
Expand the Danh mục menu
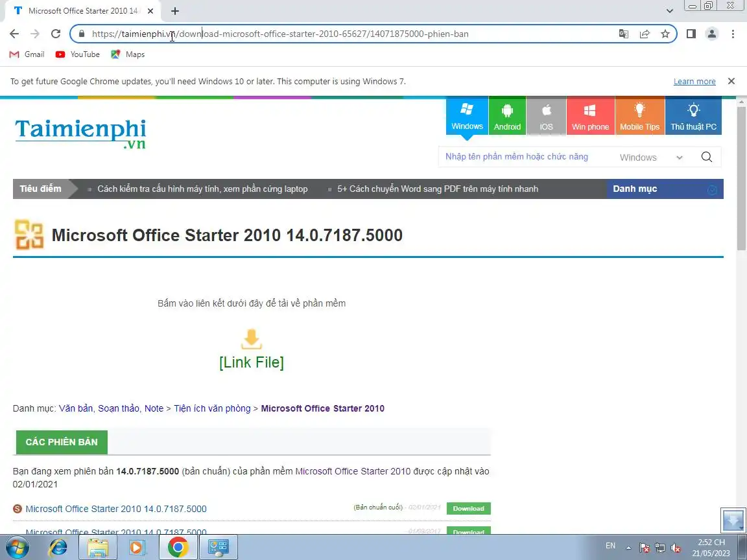coord(665,189)
